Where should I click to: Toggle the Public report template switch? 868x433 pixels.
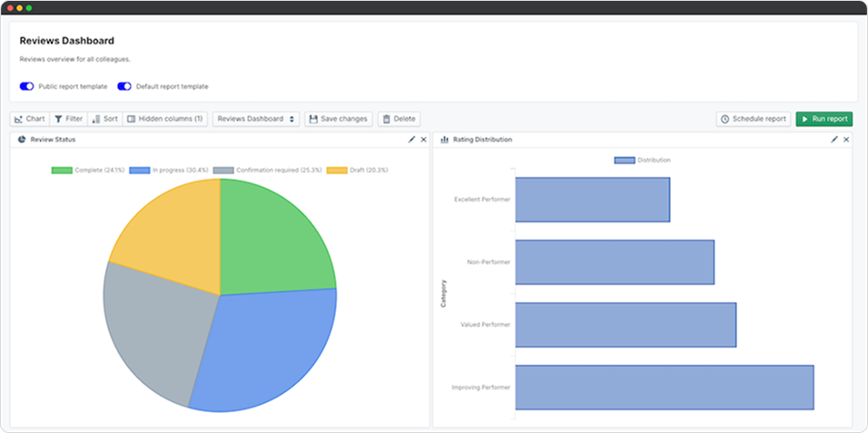pyautogui.click(x=27, y=86)
